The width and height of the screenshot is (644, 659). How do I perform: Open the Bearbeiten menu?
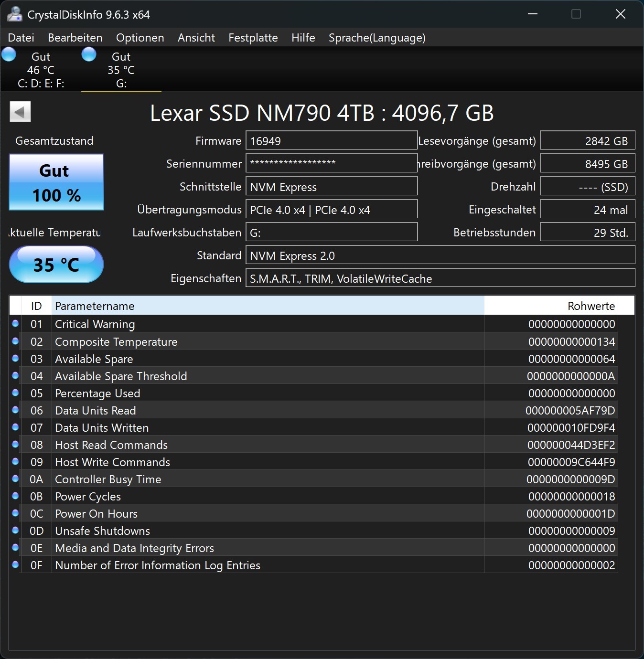click(75, 38)
